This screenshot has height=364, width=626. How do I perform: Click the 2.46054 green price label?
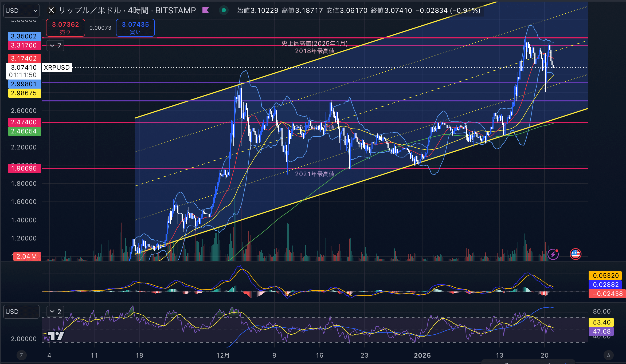click(x=24, y=131)
